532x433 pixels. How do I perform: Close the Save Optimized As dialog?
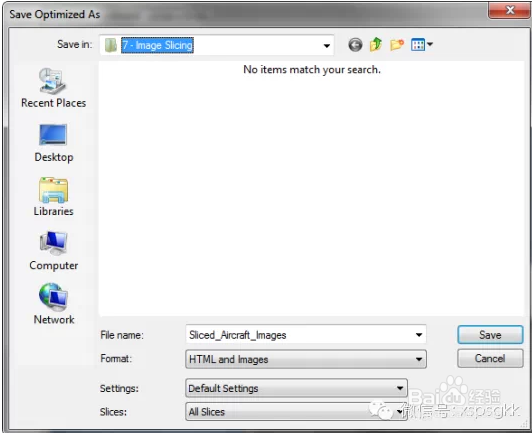(x=509, y=10)
